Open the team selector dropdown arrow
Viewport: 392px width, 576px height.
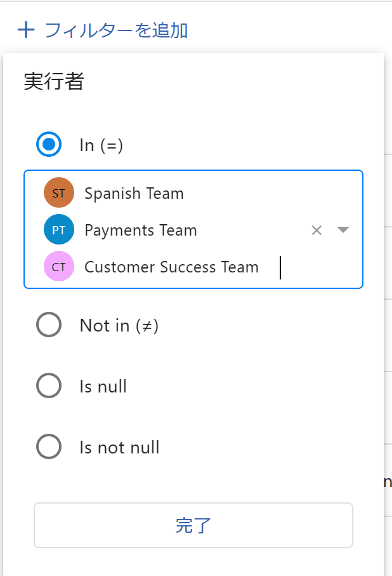click(343, 230)
